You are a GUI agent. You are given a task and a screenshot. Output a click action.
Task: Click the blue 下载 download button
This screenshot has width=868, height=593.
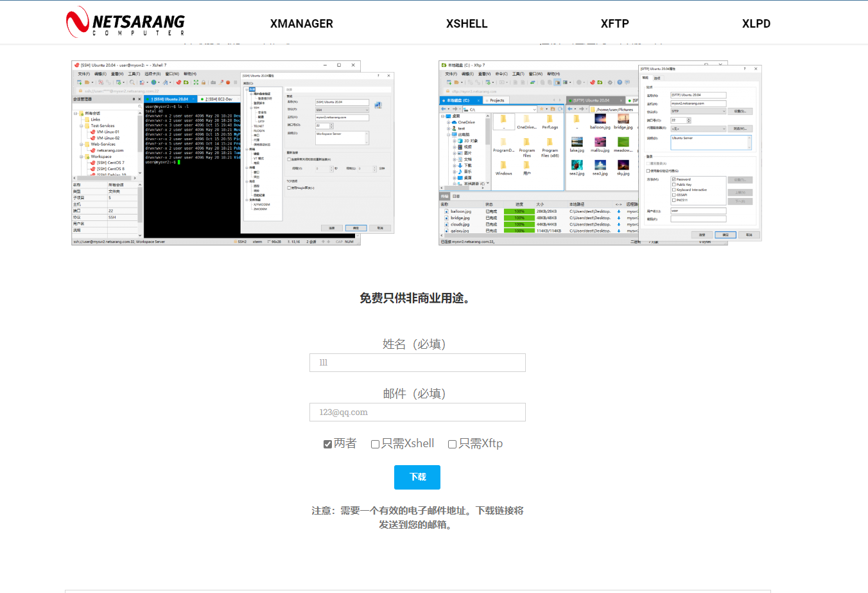pyautogui.click(x=417, y=477)
